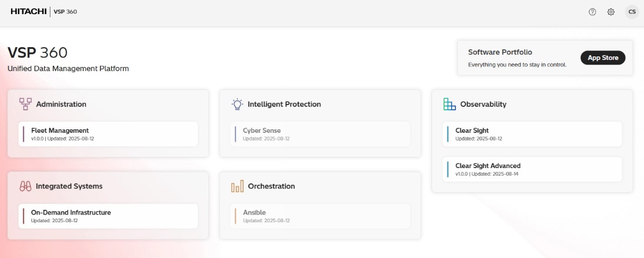Click the Observability section heading
Screen dimensions: 644x258
click(483, 104)
